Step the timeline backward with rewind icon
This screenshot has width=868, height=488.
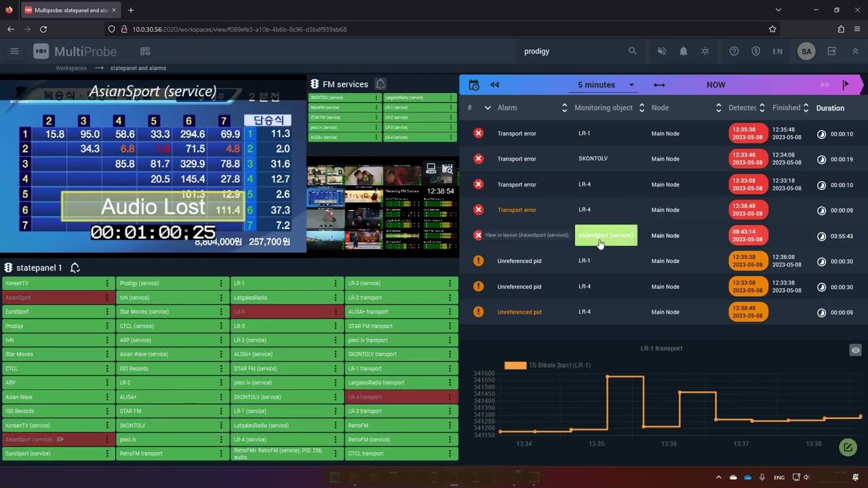(x=494, y=85)
